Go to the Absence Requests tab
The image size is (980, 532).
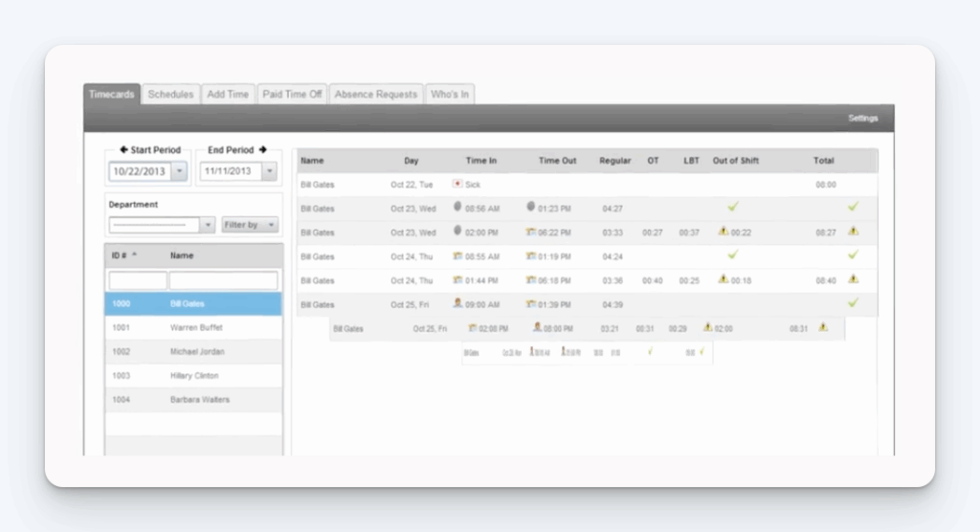point(375,95)
